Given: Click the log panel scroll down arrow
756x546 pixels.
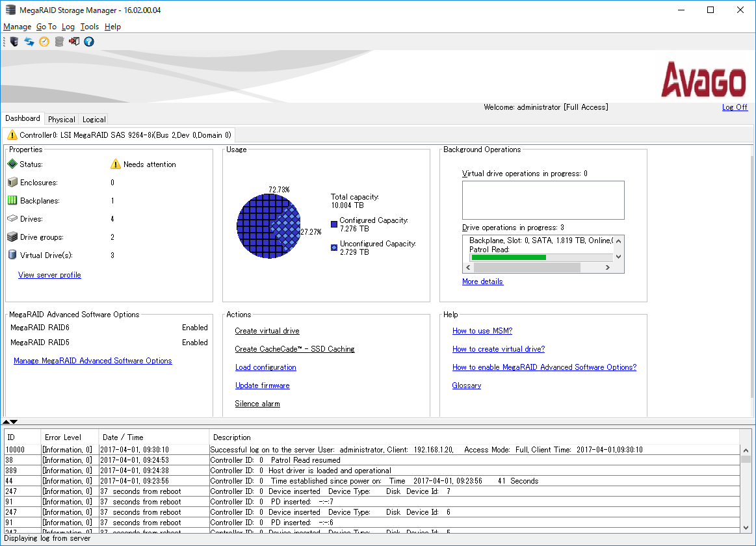Looking at the screenshot, I should 746,528.
